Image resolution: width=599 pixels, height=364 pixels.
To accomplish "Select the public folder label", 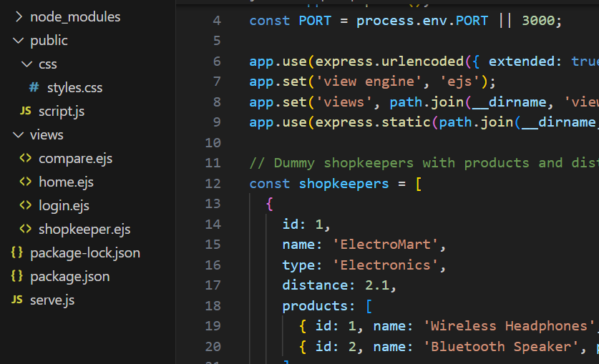I will tap(49, 41).
